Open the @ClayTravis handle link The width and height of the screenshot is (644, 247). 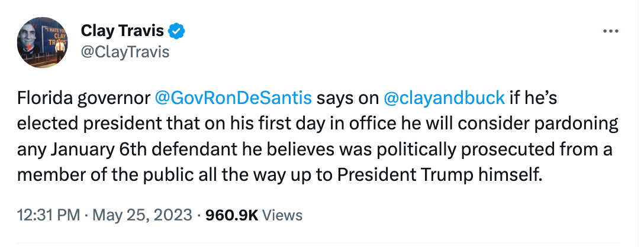tap(124, 52)
